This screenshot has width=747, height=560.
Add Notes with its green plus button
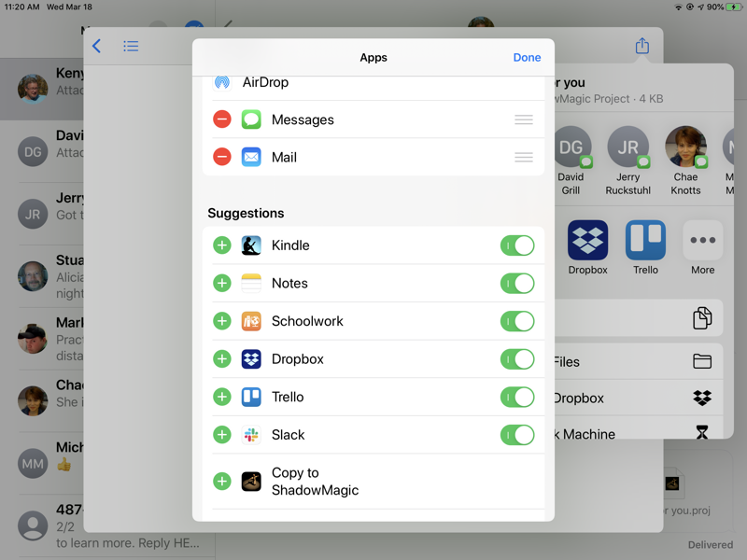coord(222,283)
